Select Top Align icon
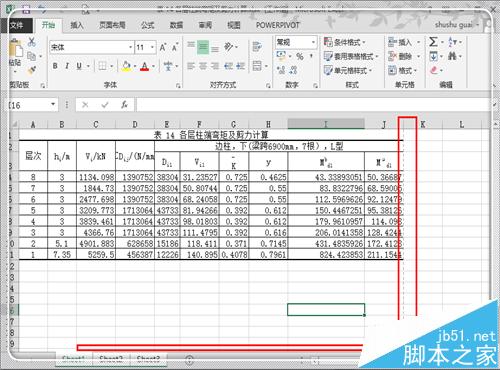This screenshot has width=500, height=370. coord(191,45)
